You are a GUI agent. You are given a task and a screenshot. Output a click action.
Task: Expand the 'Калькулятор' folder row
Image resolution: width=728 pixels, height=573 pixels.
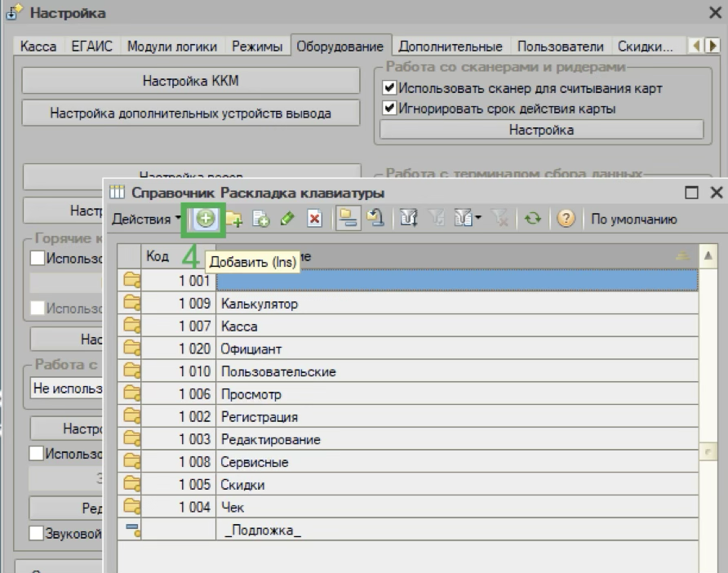tap(129, 304)
